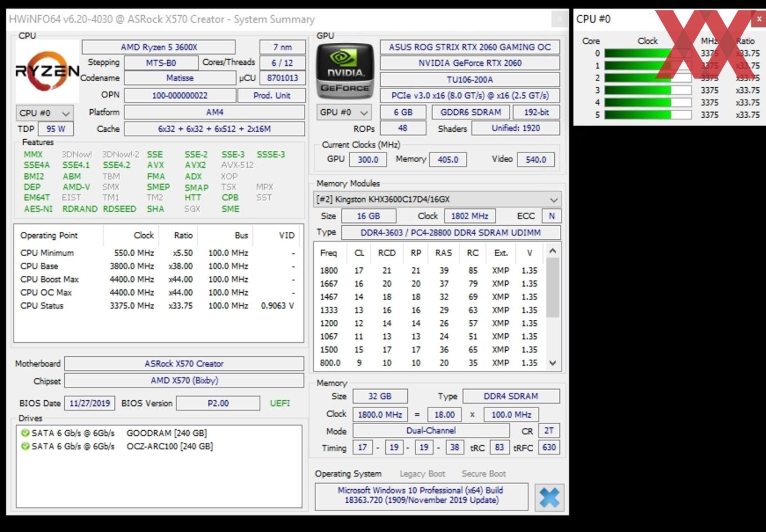This screenshot has width=766, height=532.
Task: Click Core 3 clock bar in CPU #0 window
Action: pos(648,90)
